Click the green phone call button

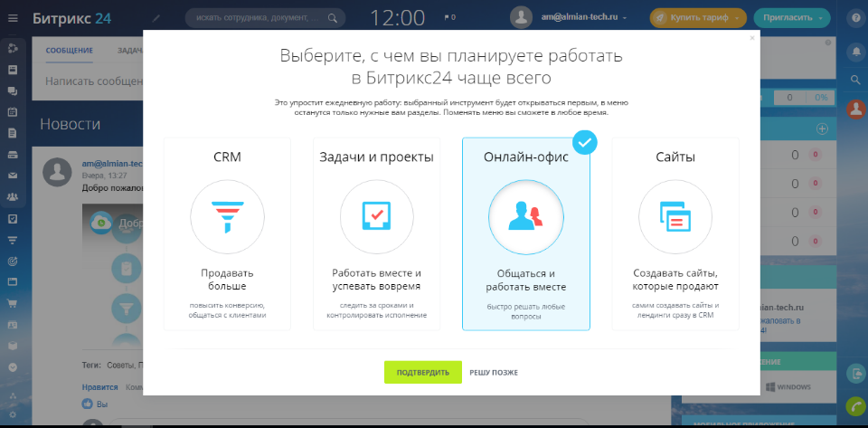[x=856, y=407]
